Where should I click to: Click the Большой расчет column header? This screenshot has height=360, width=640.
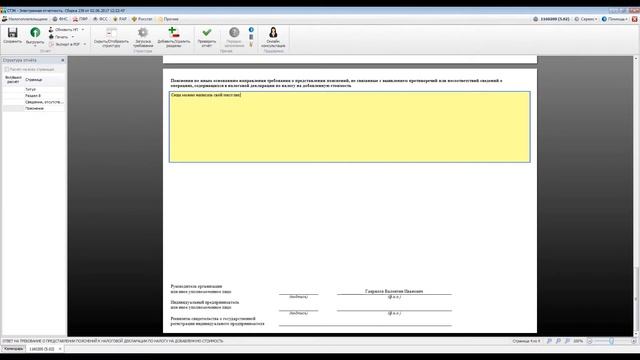point(13,80)
